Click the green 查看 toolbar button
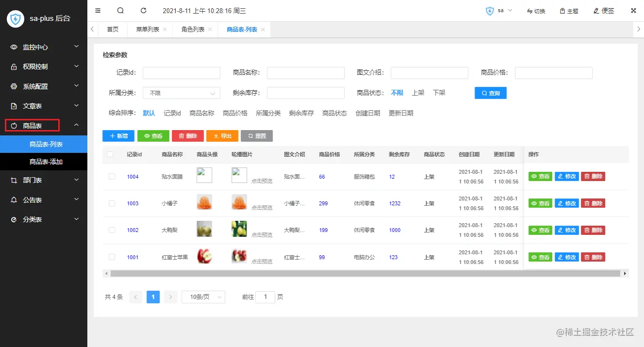The height and width of the screenshot is (347, 644). (153, 136)
